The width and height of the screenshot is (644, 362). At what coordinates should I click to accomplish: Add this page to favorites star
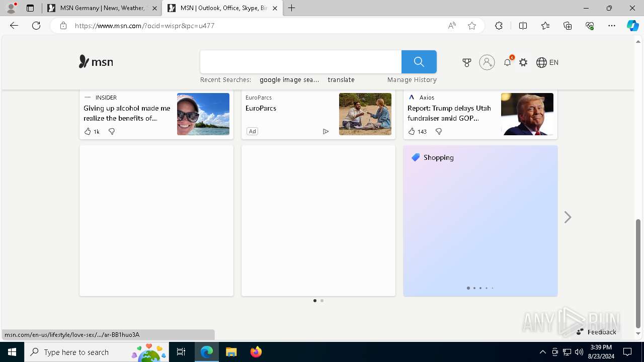[x=472, y=26]
